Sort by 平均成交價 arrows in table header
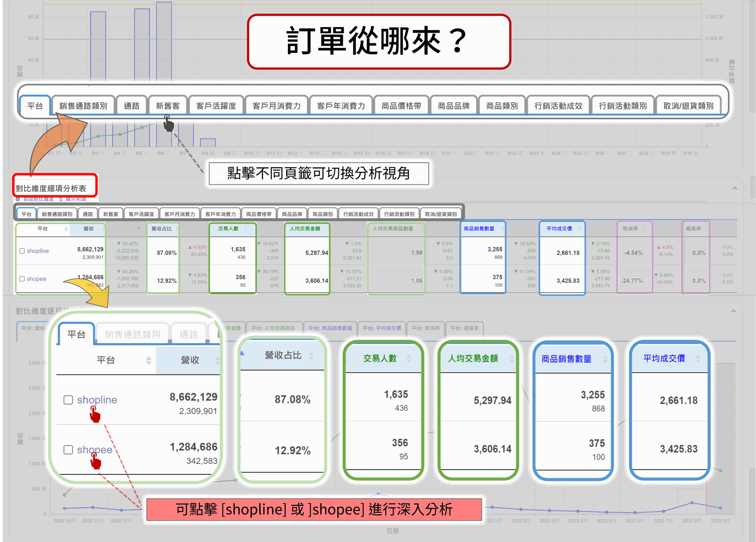 (580, 229)
